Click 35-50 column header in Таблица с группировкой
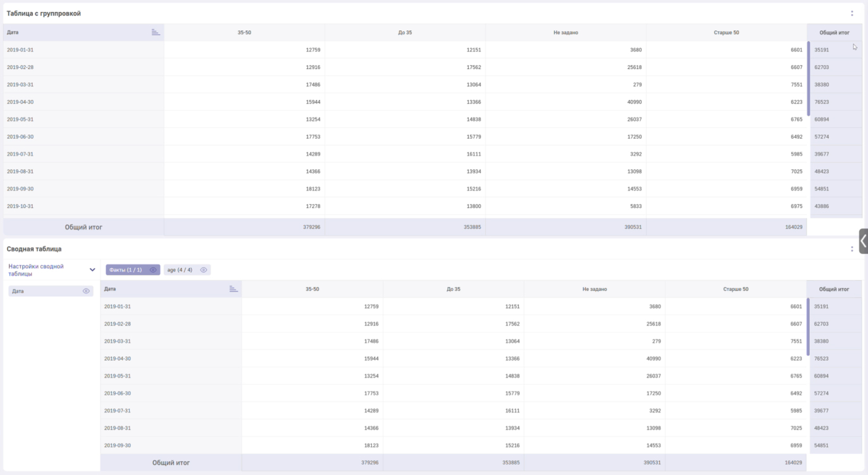Image resolution: width=868 pixels, height=475 pixels. [244, 32]
